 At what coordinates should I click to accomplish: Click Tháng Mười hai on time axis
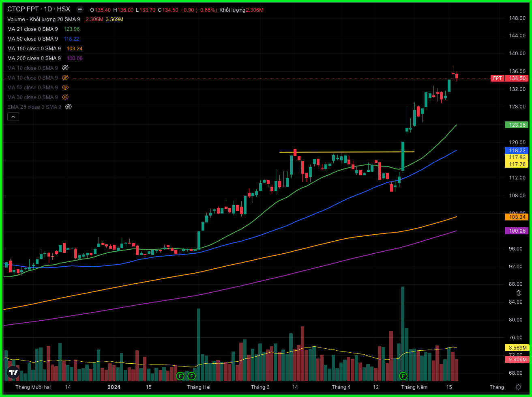[33, 387]
